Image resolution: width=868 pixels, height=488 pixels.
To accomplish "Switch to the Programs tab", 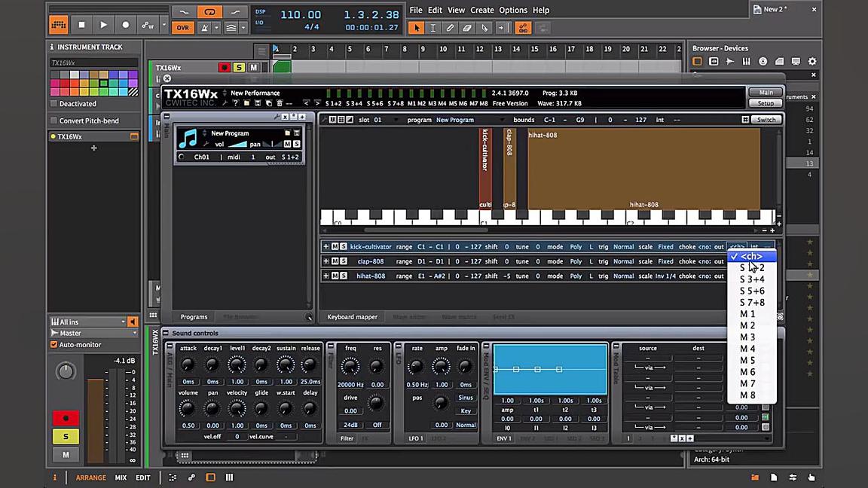I will pos(194,317).
